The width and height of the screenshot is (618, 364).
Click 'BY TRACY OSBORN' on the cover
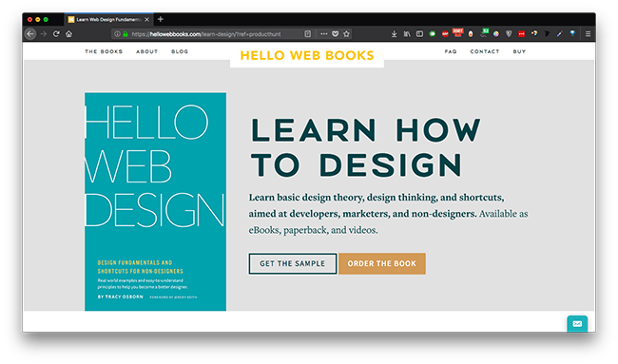coord(120,297)
